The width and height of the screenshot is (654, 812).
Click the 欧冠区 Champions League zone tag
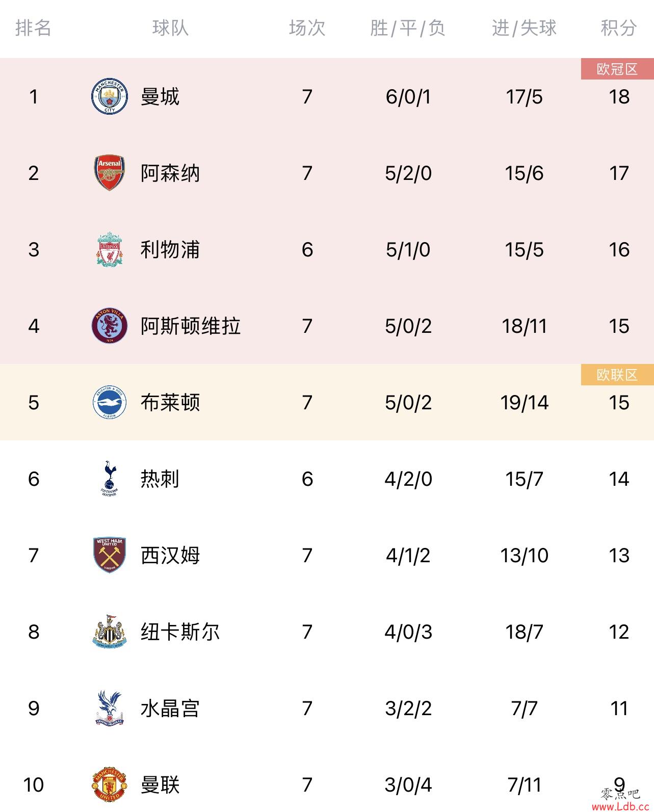point(617,69)
